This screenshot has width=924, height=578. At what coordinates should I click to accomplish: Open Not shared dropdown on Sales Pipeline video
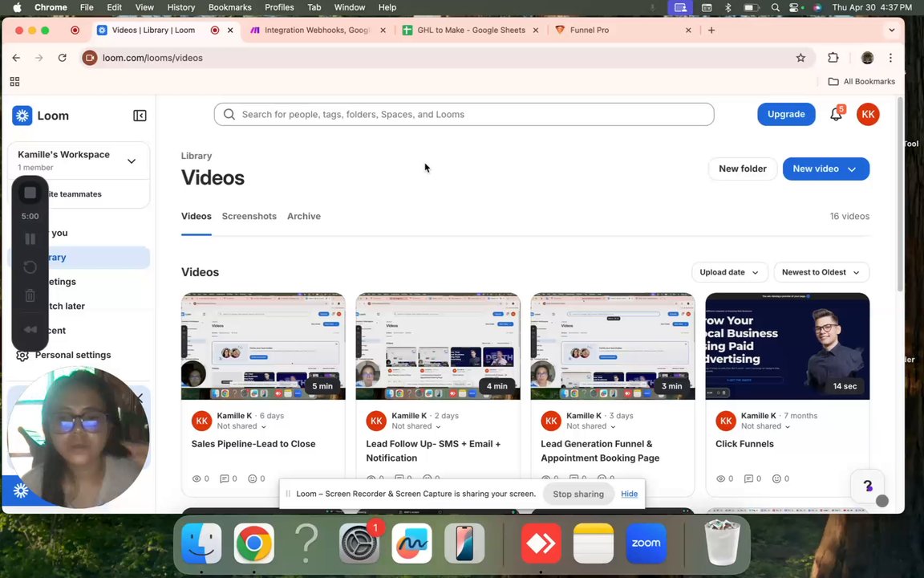click(x=241, y=426)
